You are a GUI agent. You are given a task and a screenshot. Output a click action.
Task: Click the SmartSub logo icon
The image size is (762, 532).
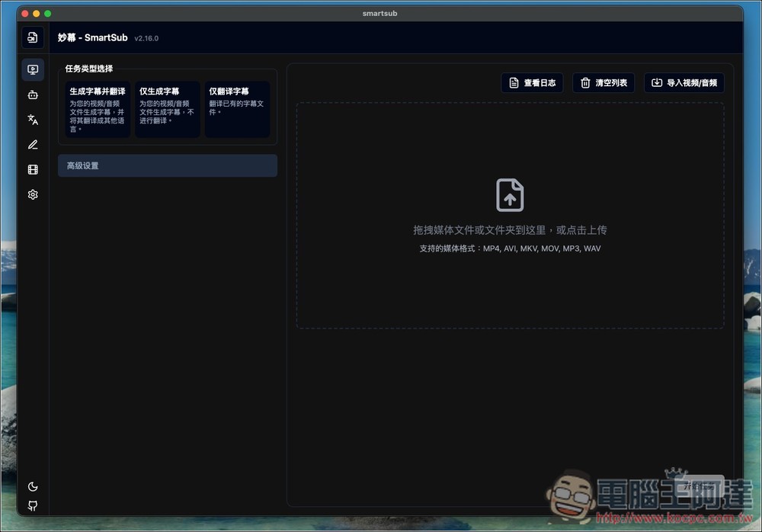(33, 37)
